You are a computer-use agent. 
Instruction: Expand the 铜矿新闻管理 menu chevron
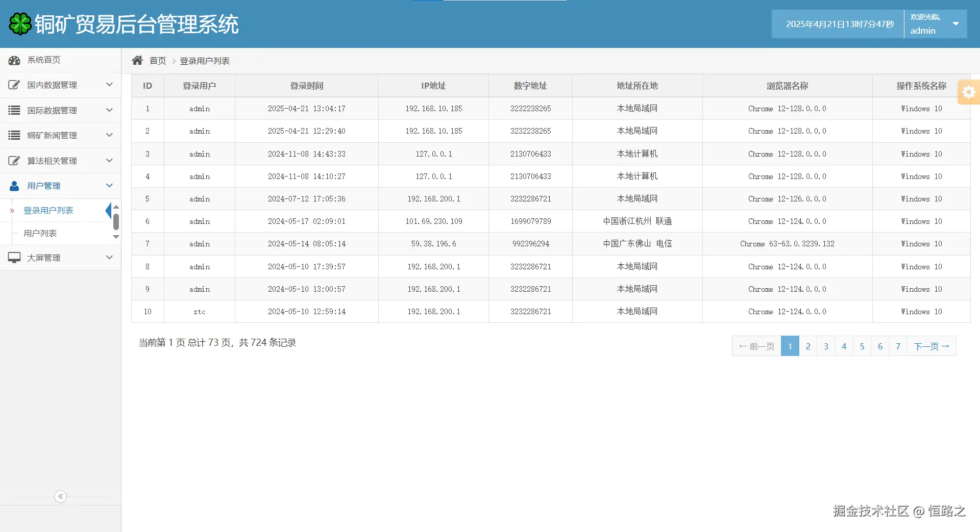109,135
